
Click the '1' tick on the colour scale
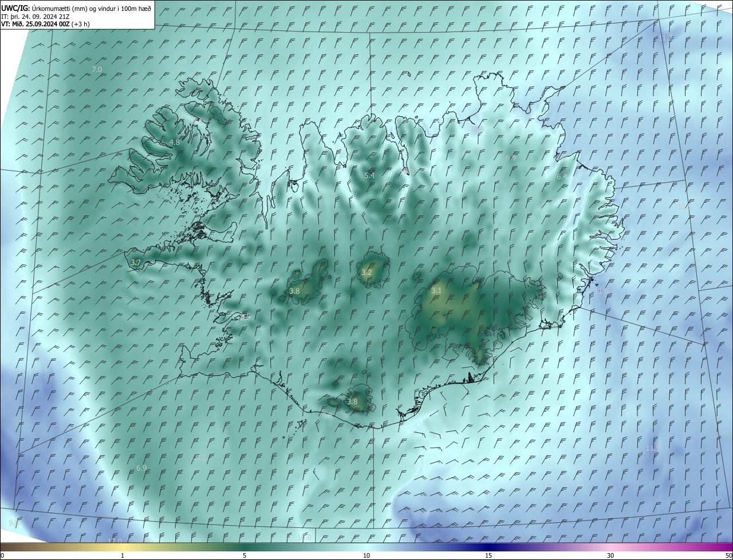[123, 555]
